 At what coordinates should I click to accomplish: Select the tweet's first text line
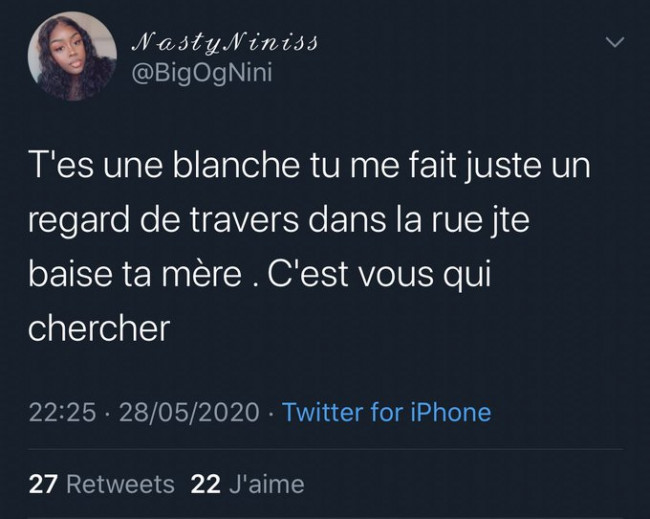[x=309, y=166]
